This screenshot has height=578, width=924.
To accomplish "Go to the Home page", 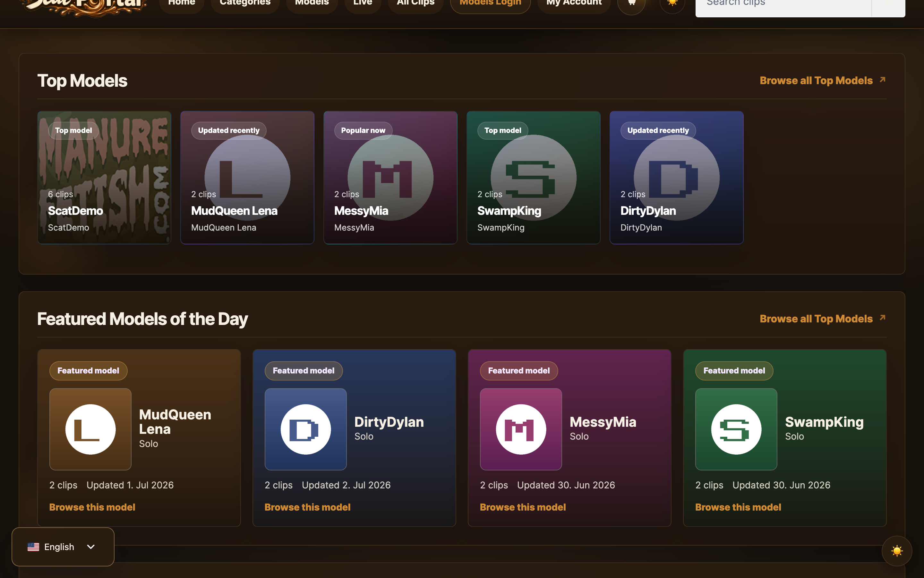I will [x=182, y=3].
